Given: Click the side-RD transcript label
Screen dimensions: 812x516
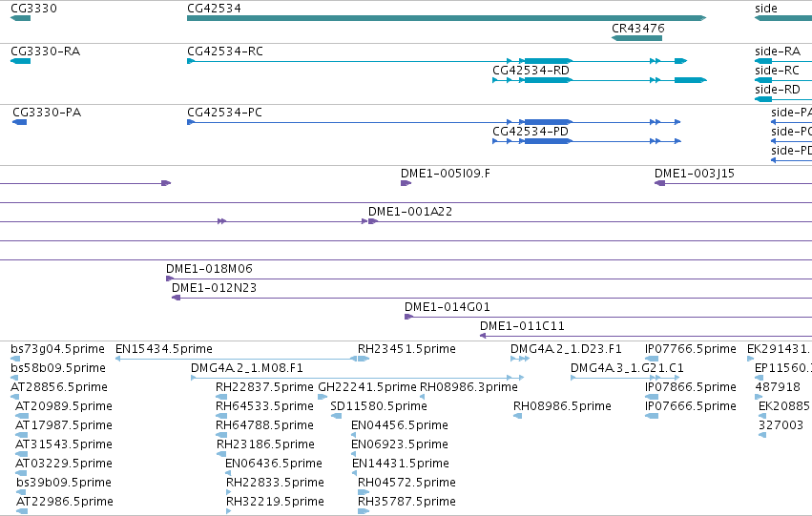Looking at the screenshot, I should (x=778, y=90).
